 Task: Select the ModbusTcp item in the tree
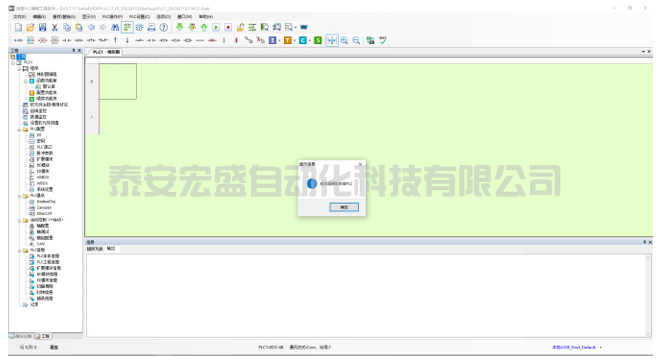[x=46, y=202]
